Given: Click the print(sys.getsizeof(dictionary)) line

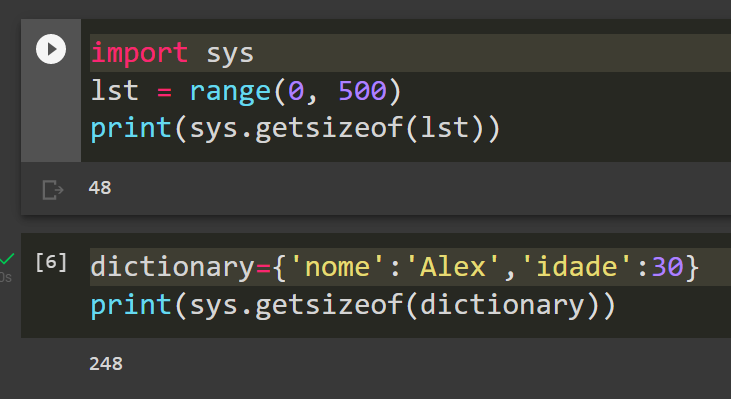Looking at the screenshot, I should [353, 305].
